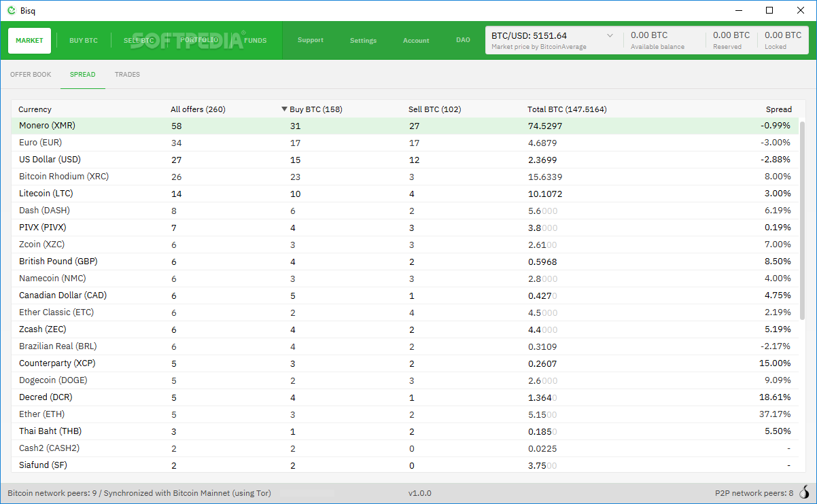Select the Dash (DASH) row
This screenshot has width=817, height=504.
click(x=404, y=211)
